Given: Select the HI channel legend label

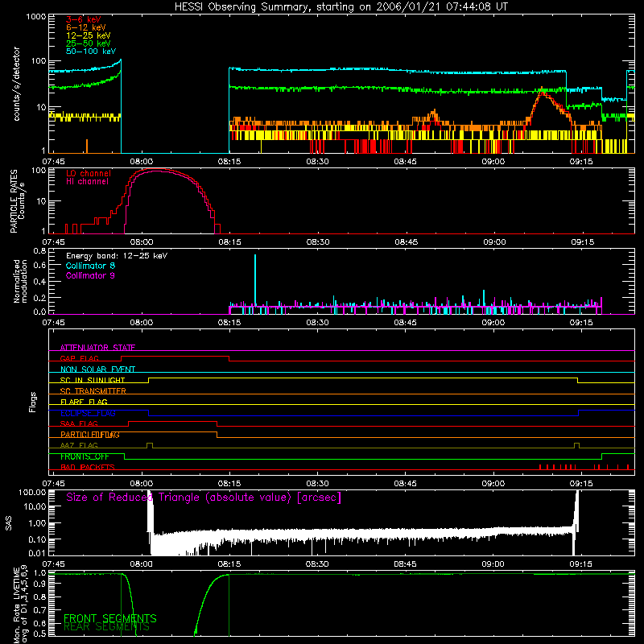Looking at the screenshot, I should (x=87, y=181).
